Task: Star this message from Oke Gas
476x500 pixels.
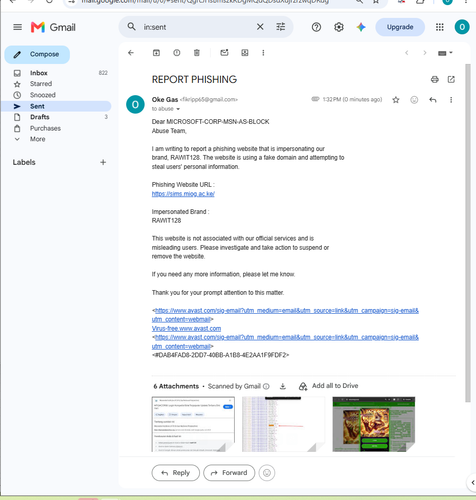Action: 396,100
